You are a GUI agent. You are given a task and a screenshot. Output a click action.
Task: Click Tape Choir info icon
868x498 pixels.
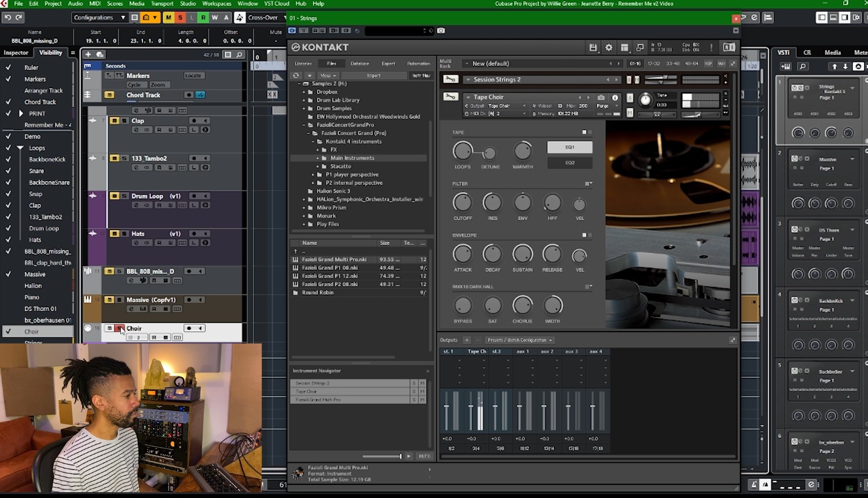coord(615,97)
